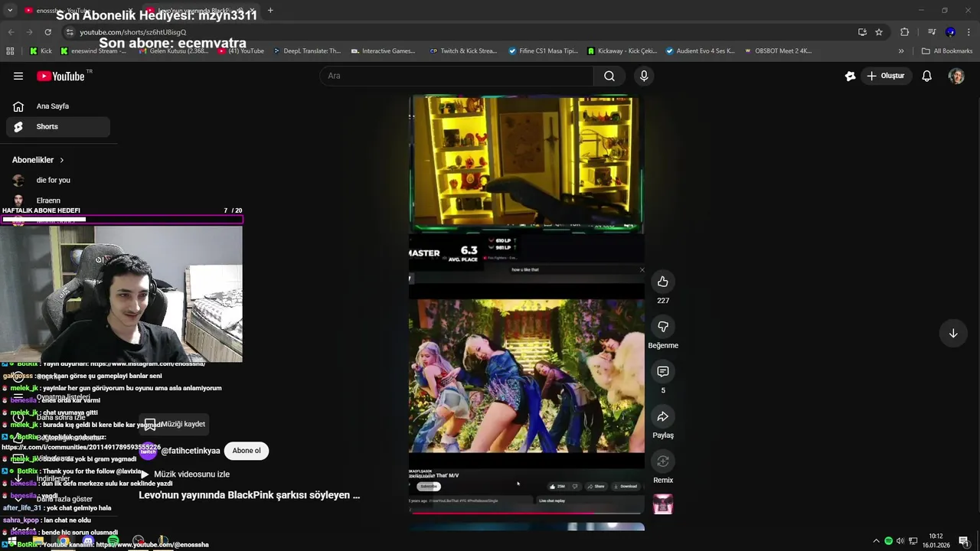Expand the hidden bookmarks chevron
980x551 pixels.
tap(901, 51)
